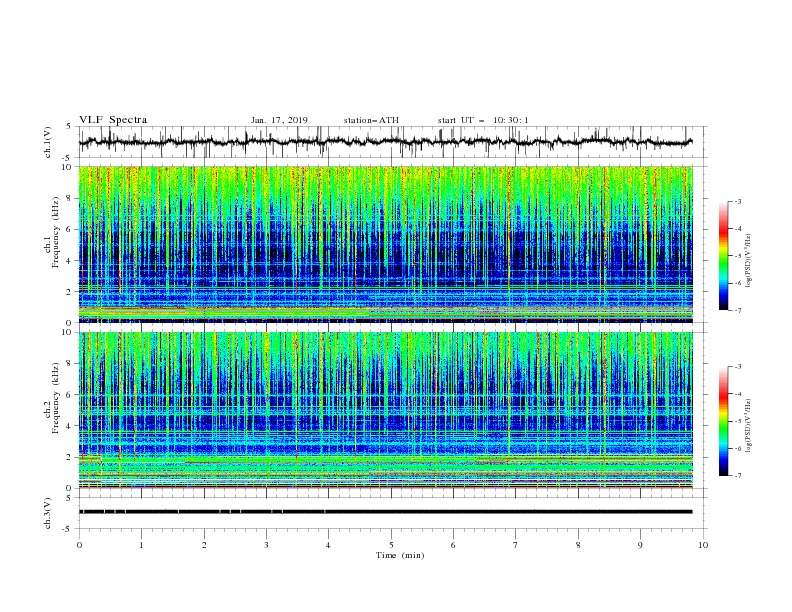
Task: Click the time axis tick label "1"
Action: 141,545
